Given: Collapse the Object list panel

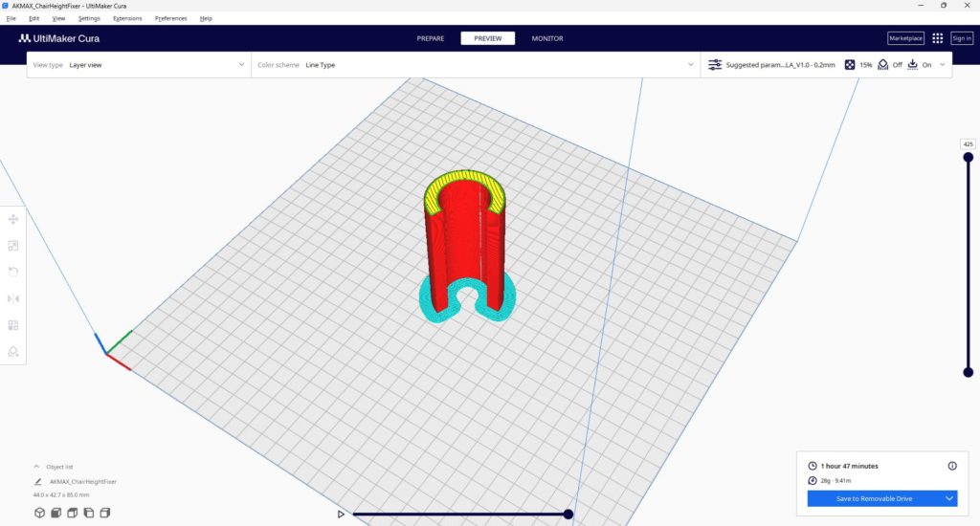Looking at the screenshot, I should pos(37,466).
